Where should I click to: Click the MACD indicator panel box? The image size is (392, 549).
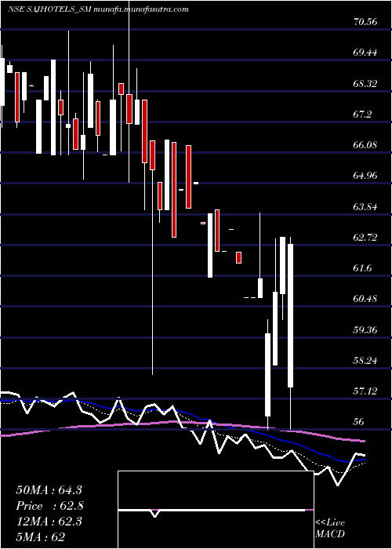[216, 510]
